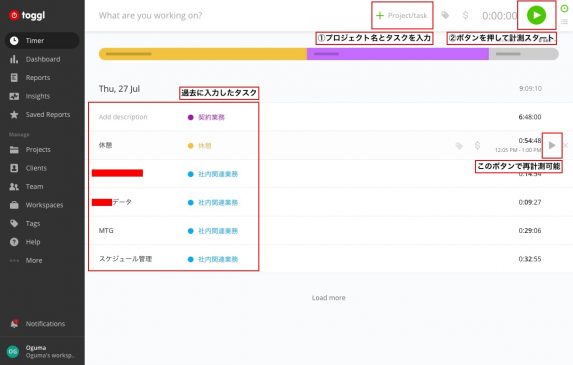
Task: Click the purple segment of the timeline bar
Action: point(398,54)
